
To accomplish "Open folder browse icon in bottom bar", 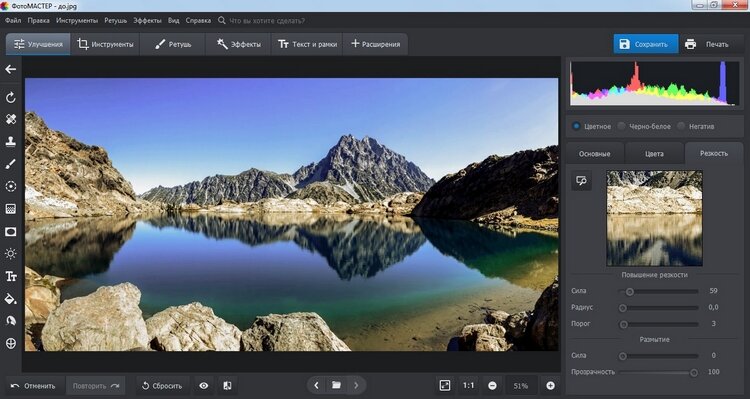I will [x=336, y=385].
